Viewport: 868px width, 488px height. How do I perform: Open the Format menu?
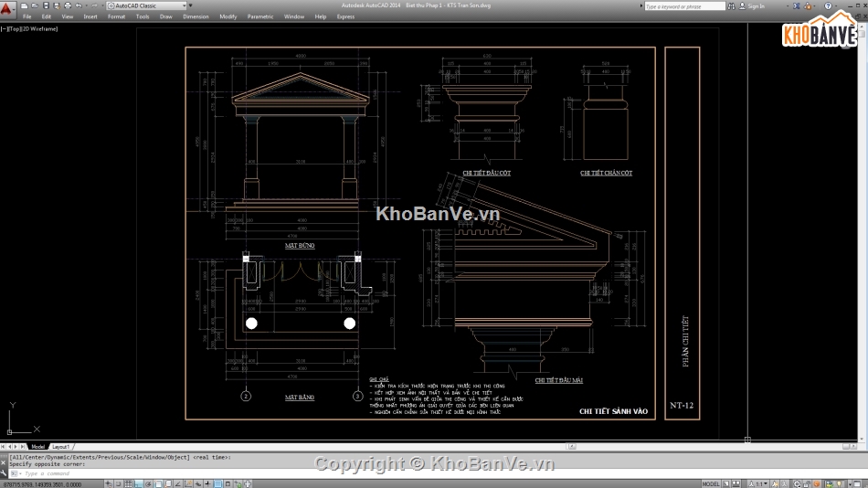click(116, 16)
